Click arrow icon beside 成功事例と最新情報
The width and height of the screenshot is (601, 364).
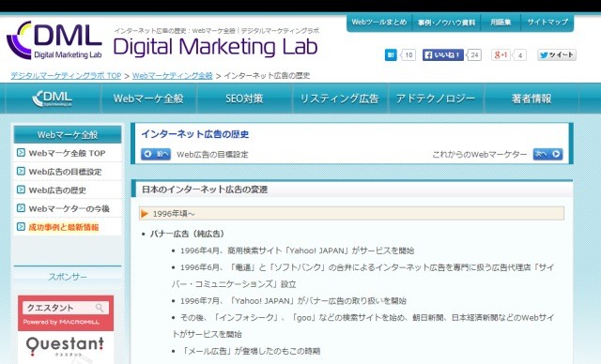[21, 227]
